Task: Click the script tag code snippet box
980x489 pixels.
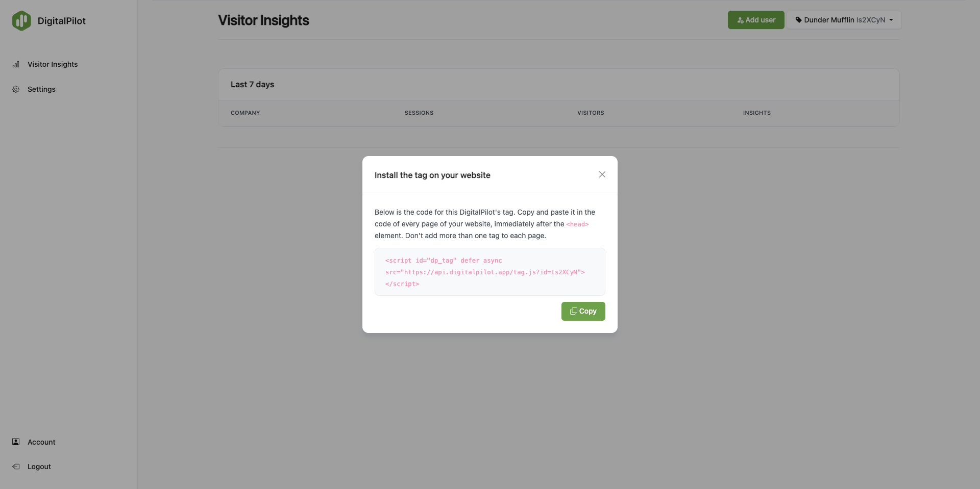Action: tap(490, 272)
